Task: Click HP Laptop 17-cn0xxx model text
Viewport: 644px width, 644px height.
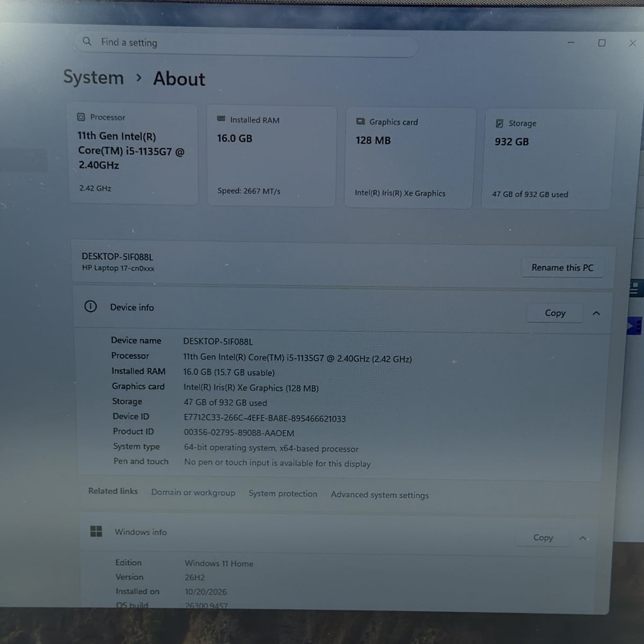Action: [118, 268]
